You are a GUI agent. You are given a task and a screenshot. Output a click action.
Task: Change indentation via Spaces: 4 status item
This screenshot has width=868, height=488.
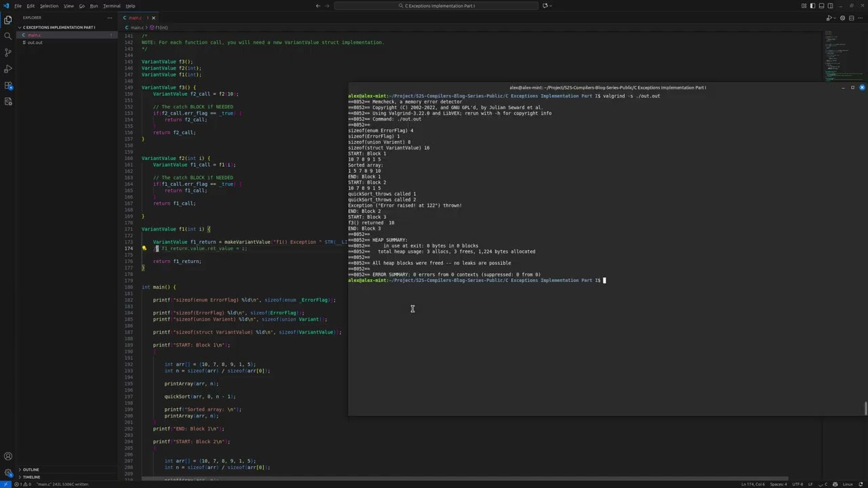pyautogui.click(x=779, y=484)
